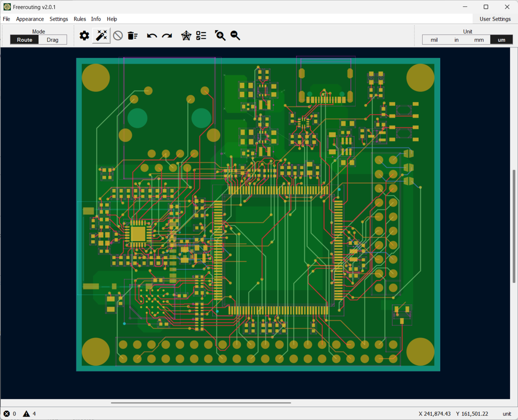Set the unit to mm
The height and width of the screenshot is (420, 518).
479,40
